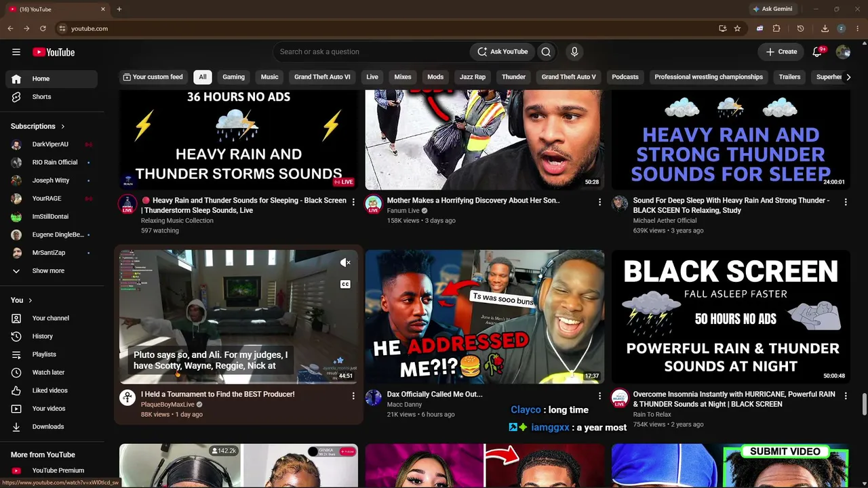Open the YouTube guide hamburger menu
The image size is (868, 488).
click(16, 52)
